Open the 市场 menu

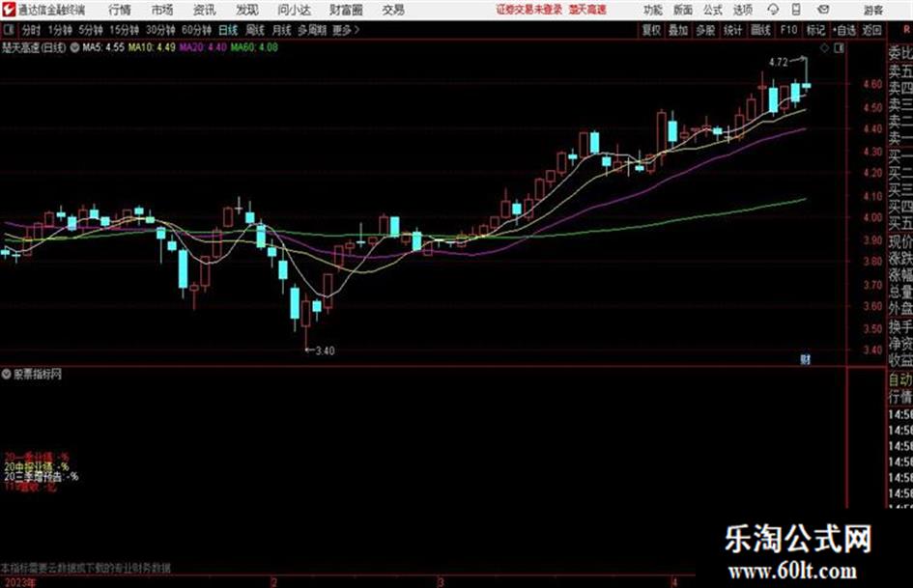[x=162, y=10]
